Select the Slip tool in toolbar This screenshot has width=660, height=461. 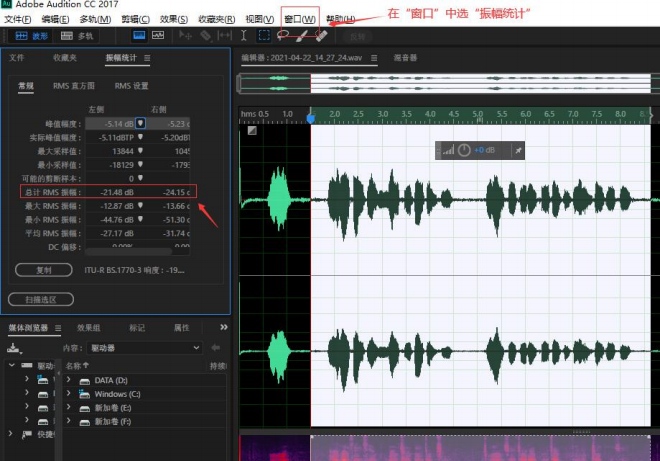coord(225,36)
